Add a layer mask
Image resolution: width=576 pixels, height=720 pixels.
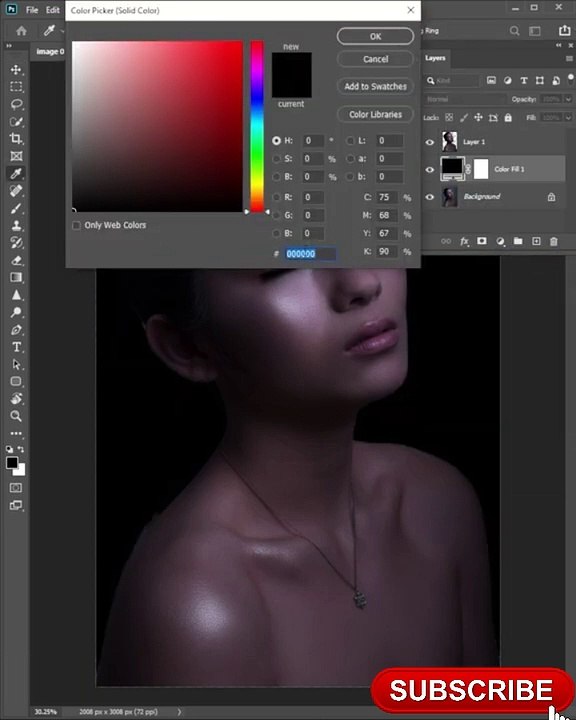pos(482,241)
